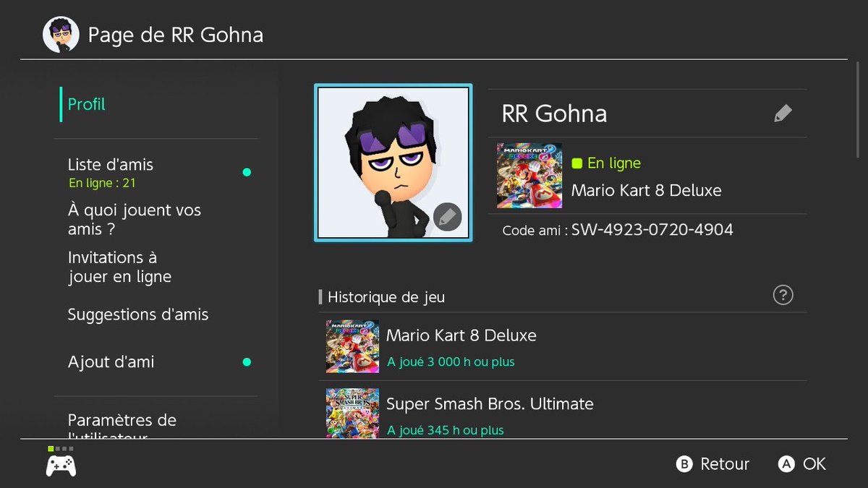Click the Retour label

click(725, 464)
